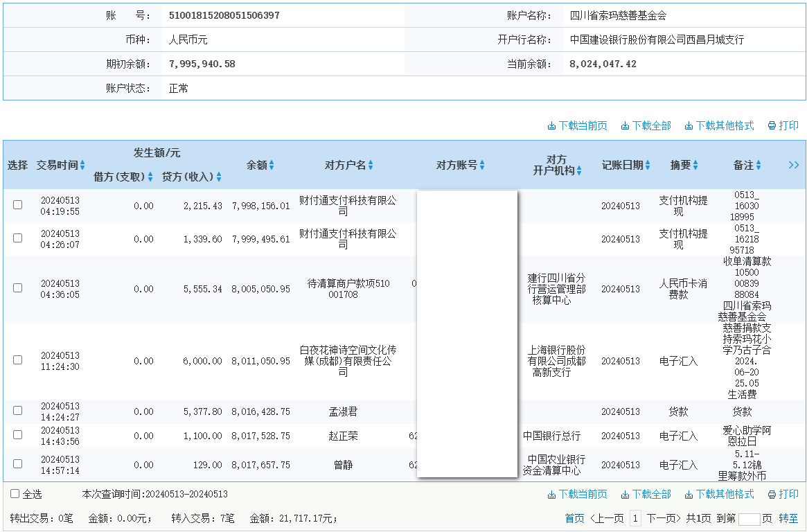Click the bottom 下载其他格式 link
This screenshot has width=807, height=532.
coord(725,495)
